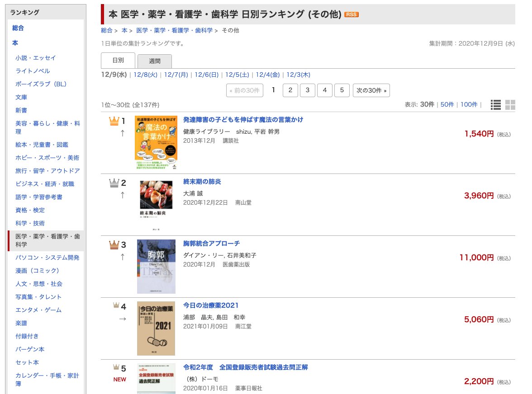
Task: Click breadcrumb link 総合
Action: point(107,30)
